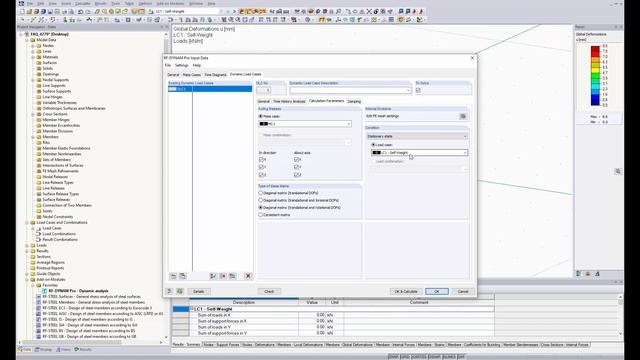Click the red X delete load case icon
The height and width of the screenshot is (360, 640).
point(248,276)
